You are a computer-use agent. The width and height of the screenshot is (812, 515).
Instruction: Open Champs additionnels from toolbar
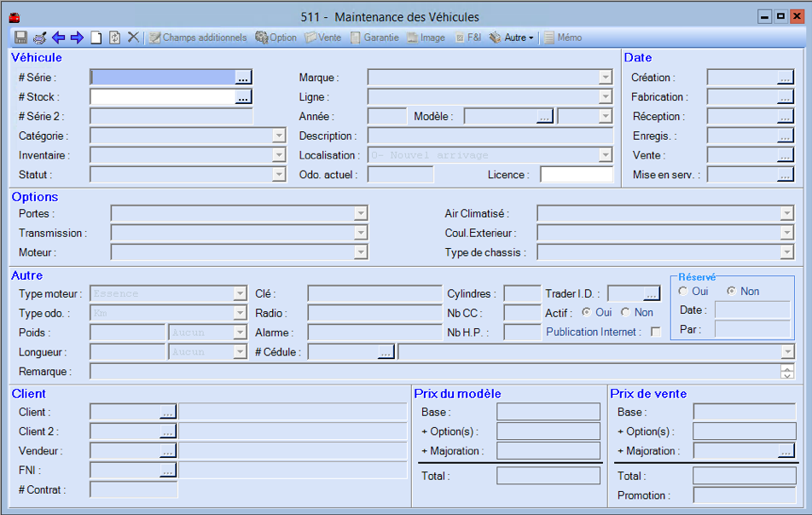pyautogui.click(x=198, y=38)
